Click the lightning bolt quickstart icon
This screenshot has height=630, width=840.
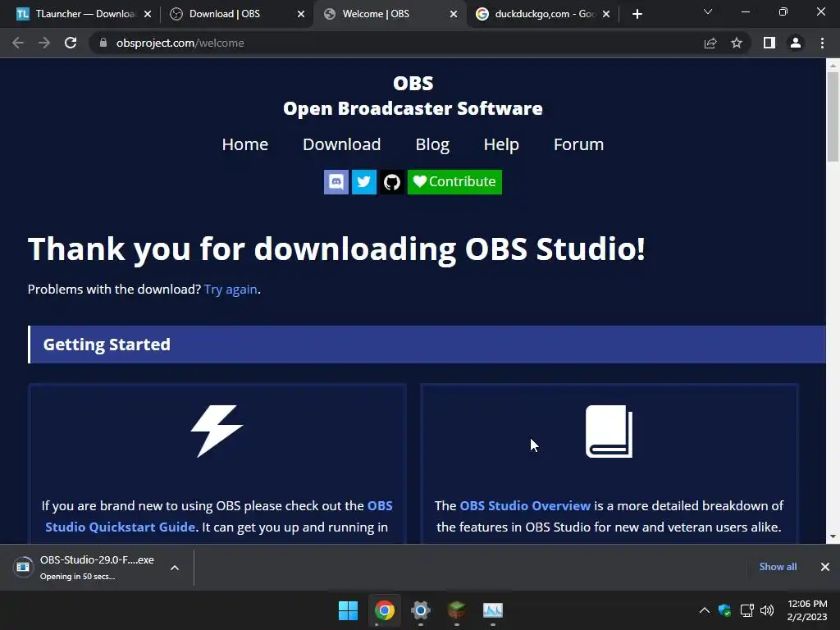[217, 431]
